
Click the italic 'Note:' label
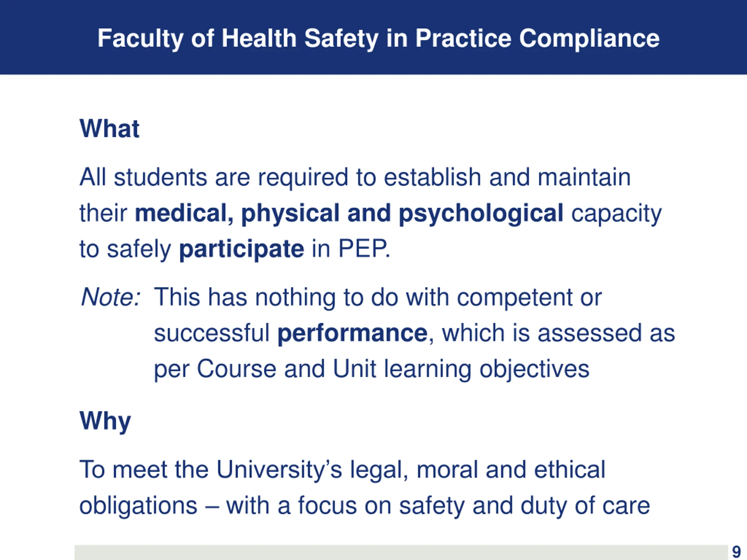[x=110, y=297]
